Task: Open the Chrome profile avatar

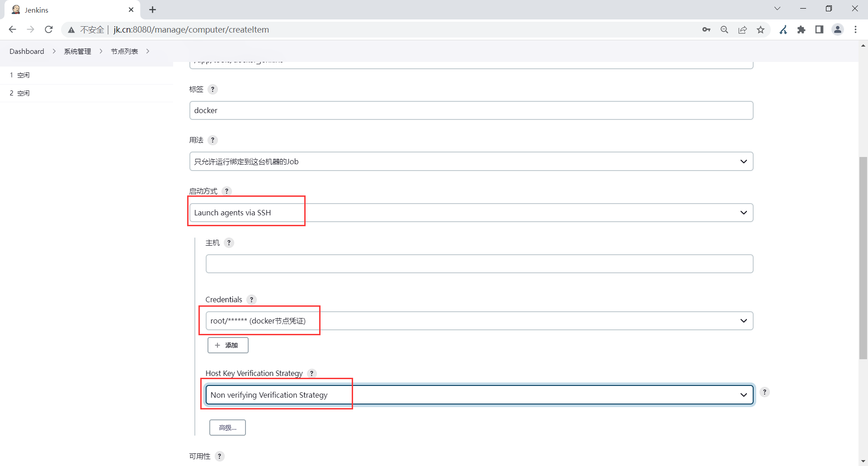Action: pyautogui.click(x=838, y=30)
